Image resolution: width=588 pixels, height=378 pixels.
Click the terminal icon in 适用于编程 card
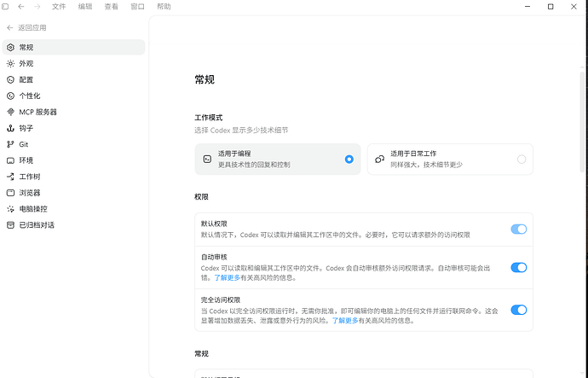pyautogui.click(x=207, y=160)
